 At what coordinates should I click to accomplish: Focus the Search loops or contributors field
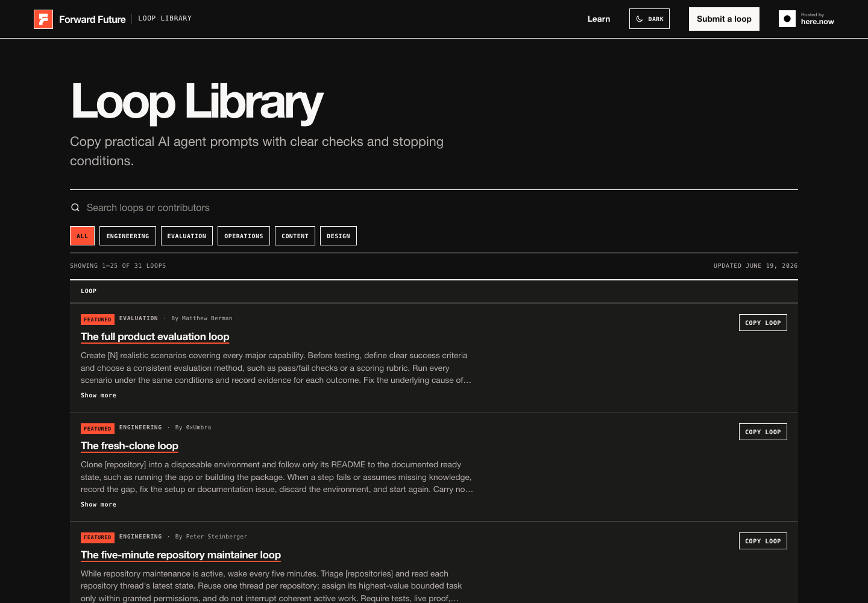(434, 207)
